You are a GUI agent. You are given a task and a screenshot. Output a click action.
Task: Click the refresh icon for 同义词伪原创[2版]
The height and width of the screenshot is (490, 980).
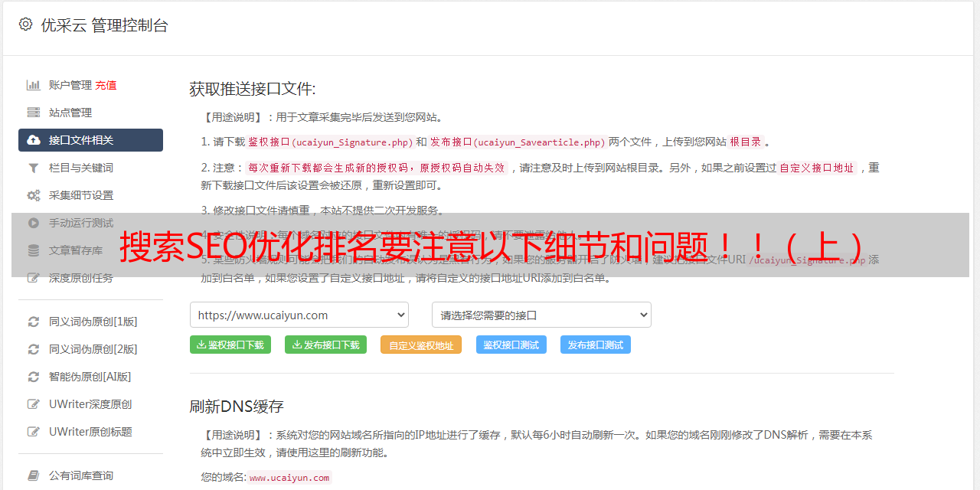pos(34,349)
